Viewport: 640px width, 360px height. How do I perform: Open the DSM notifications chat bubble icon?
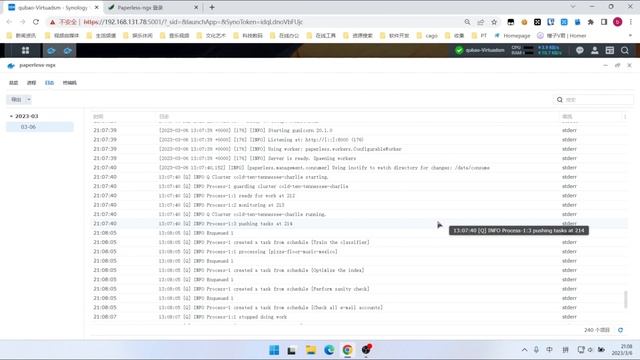pos(580,50)
